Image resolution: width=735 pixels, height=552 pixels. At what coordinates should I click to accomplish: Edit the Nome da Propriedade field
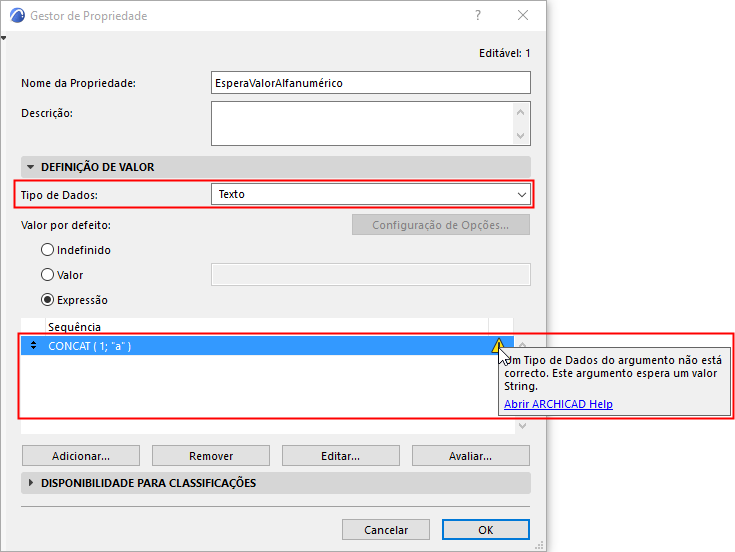tap(371, 83)
